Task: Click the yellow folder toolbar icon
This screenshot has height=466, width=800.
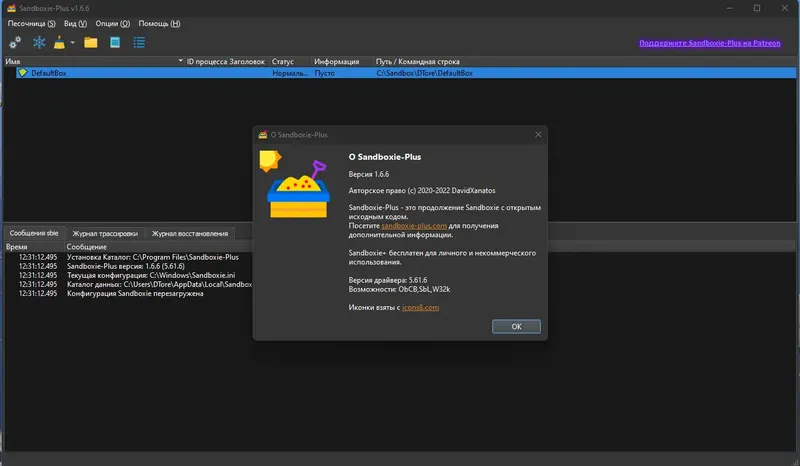Action: tap(91, 43)
